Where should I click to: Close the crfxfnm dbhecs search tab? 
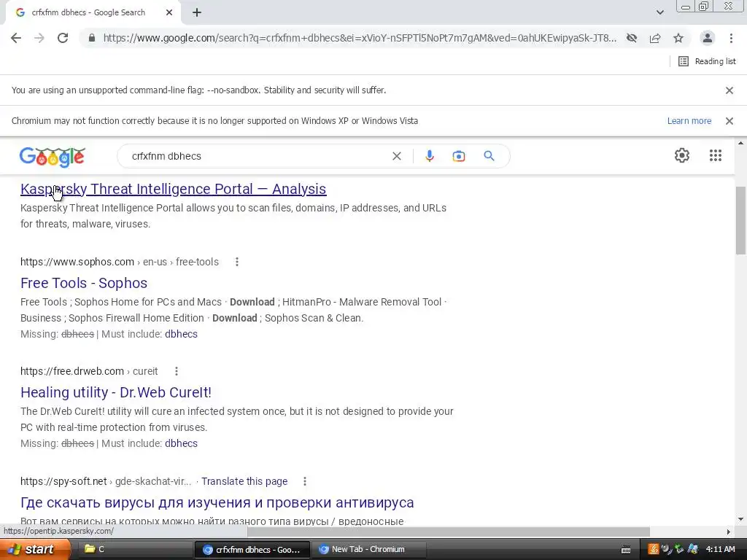[x=169, y=13]
